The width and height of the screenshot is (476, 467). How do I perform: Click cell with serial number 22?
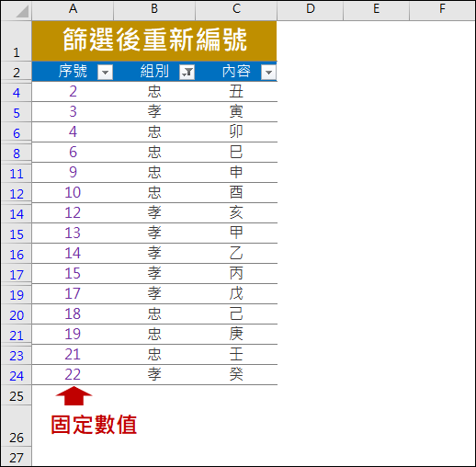pyautogui.click(x=73, y=375)
